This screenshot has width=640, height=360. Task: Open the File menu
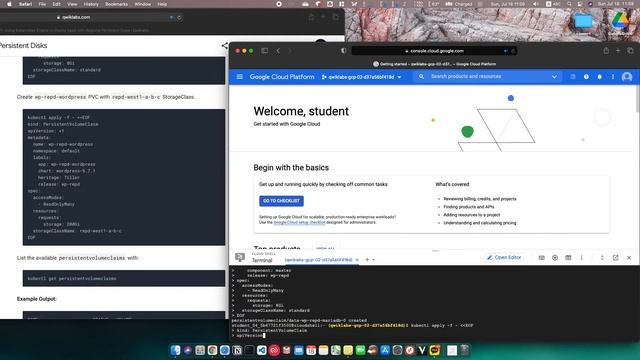click(42, 4)
